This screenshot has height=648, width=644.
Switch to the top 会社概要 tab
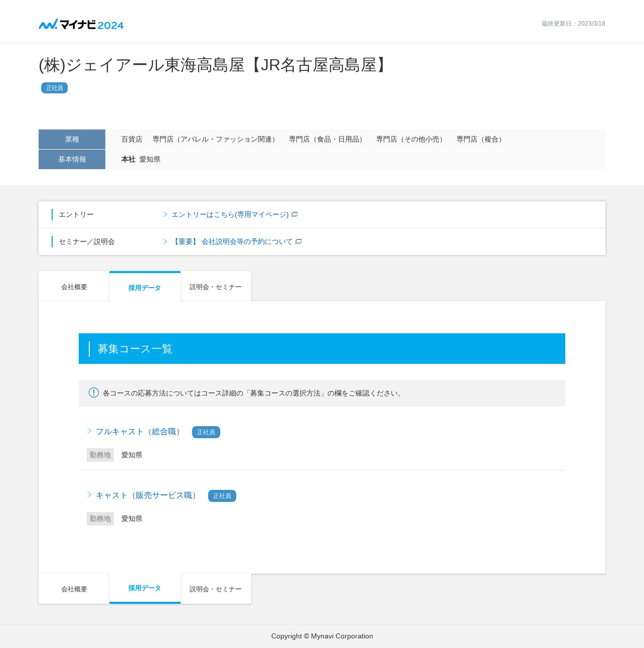coord(74,287)
